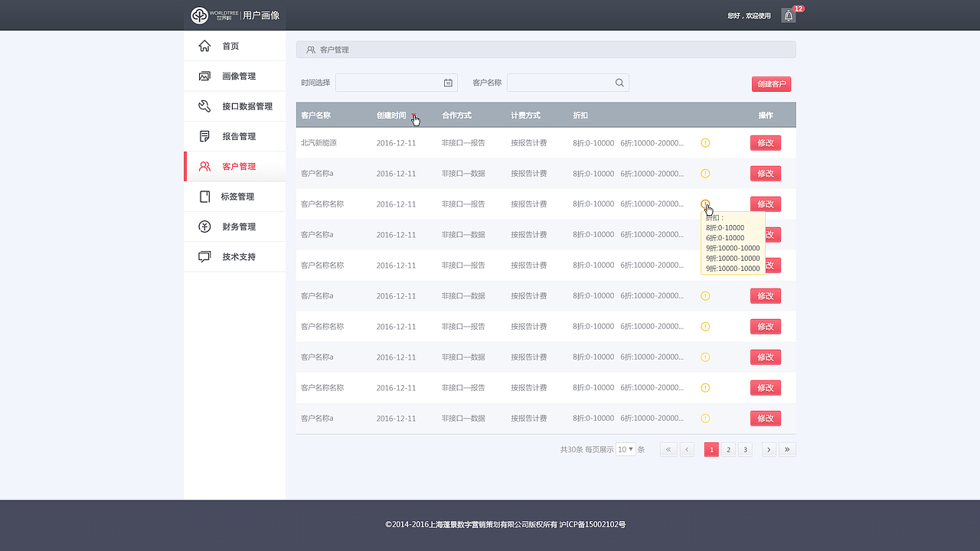The height and width of the screenshot is (551, 980).
Task: Select the 标签管理 tag icon
Action: click(x=204, y=197)
